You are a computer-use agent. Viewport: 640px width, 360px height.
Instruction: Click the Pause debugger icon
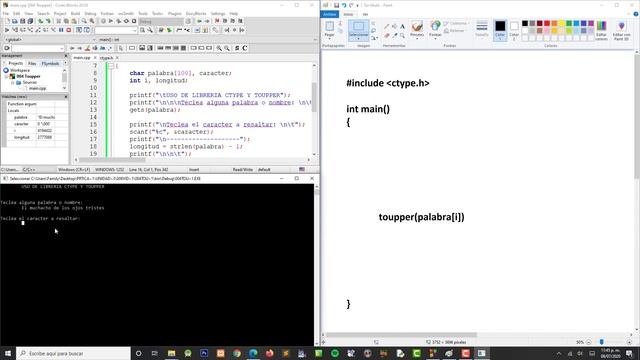coord(61,30)
